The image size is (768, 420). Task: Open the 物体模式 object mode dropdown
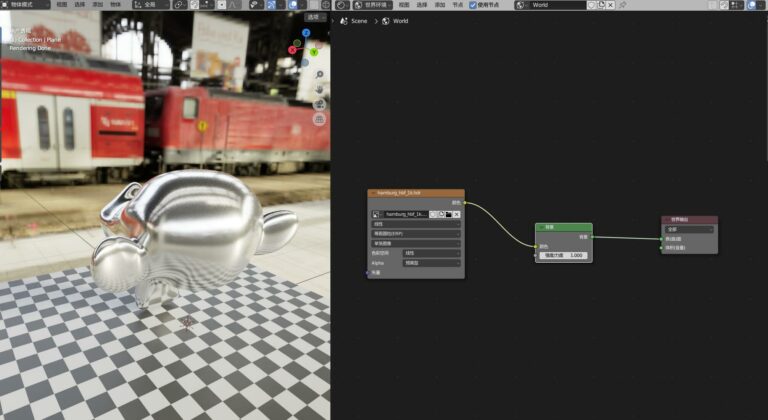(x=26, y=5)
